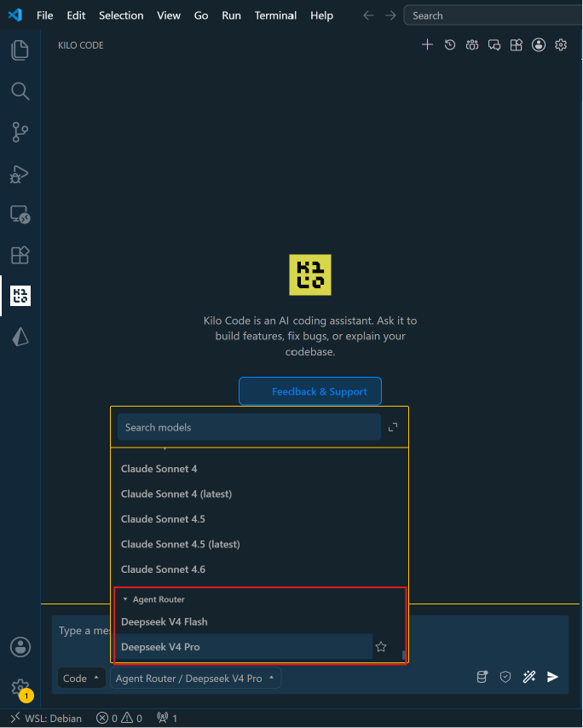The image size is (583, 728).
Task: Click the send message arrow
Action: point(552,677)
